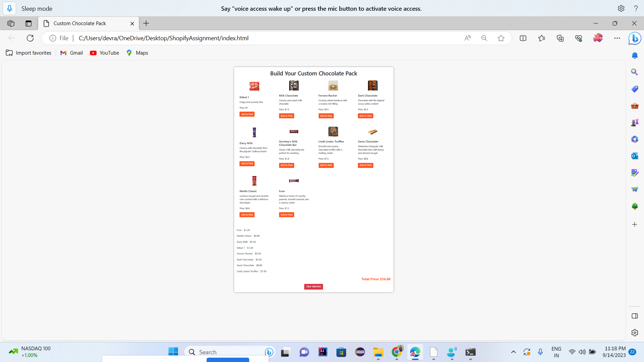Open Collections in the toolbar
Screen dimensions: 644x362
(x=560, y=38)
